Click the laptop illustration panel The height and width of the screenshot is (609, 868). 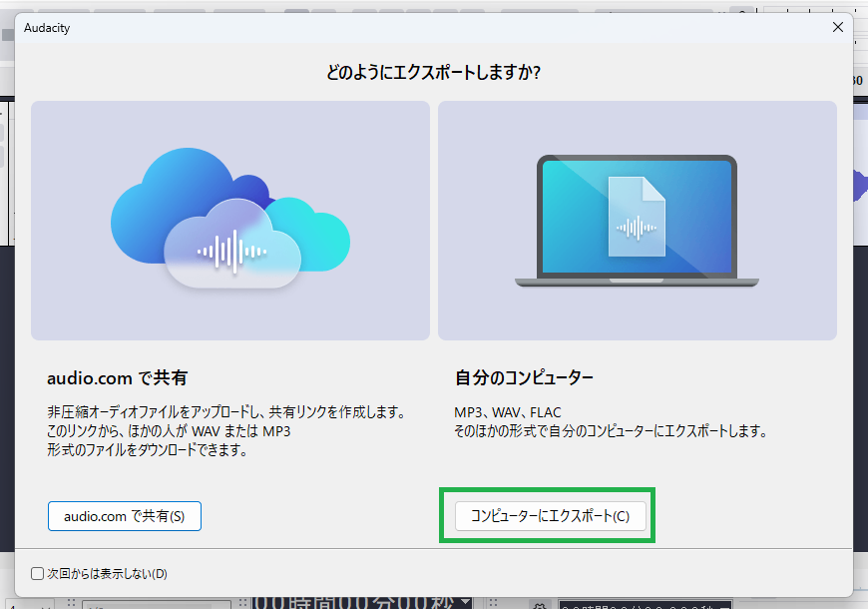pos(637,221)
